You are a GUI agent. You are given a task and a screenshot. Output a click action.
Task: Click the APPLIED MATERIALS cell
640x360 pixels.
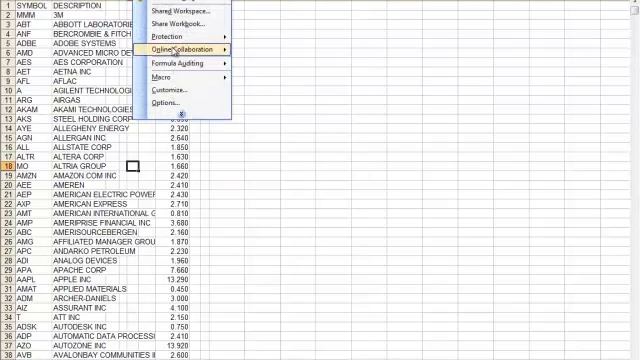click(90, 289)
